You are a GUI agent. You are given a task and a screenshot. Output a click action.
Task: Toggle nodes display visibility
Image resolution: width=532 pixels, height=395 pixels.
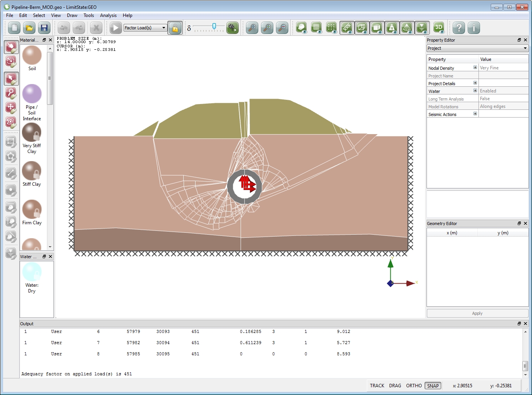331,27
